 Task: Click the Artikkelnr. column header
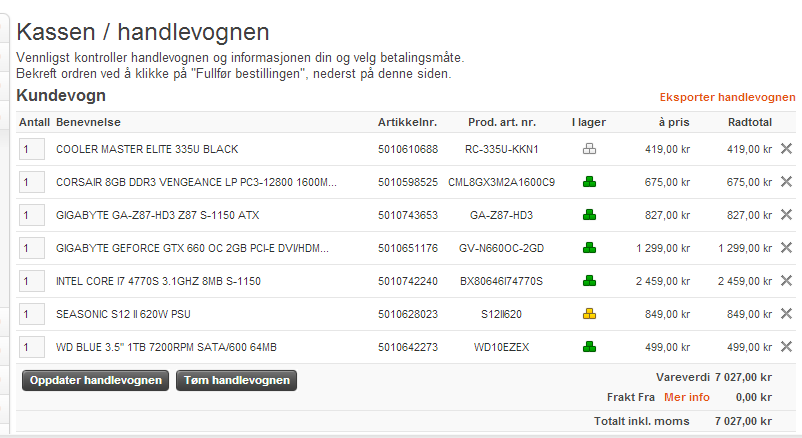407,122
